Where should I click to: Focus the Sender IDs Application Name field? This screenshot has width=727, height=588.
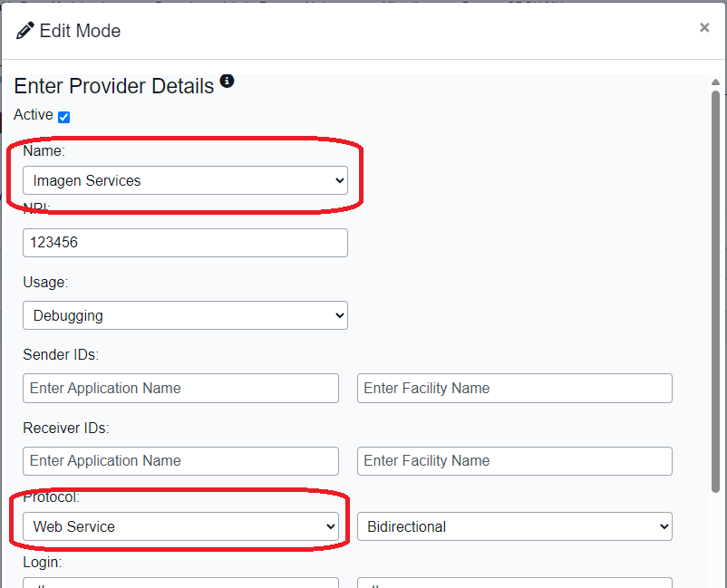pos(180,389)
